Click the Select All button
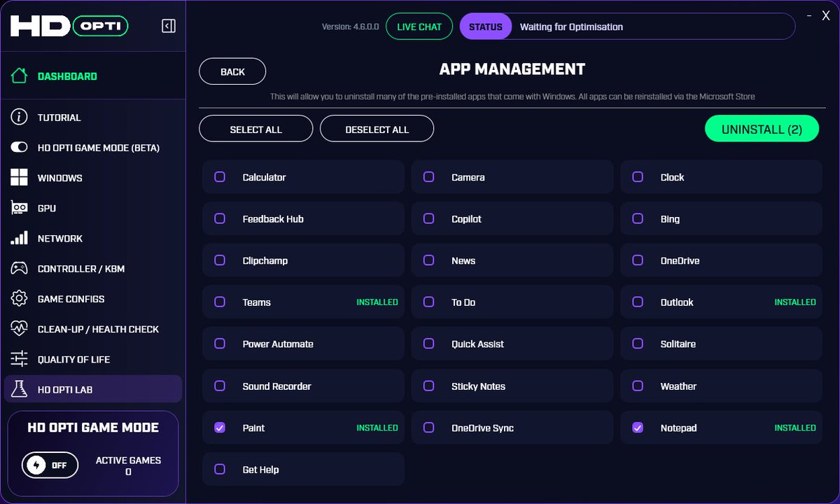This screenshot has width=840, height=504. coord(255,129)
